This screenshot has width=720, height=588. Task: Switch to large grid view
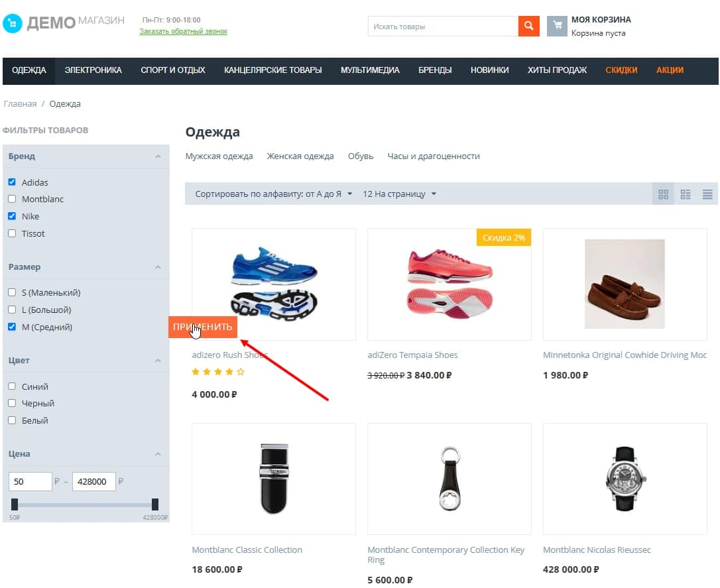pos(663,194)
